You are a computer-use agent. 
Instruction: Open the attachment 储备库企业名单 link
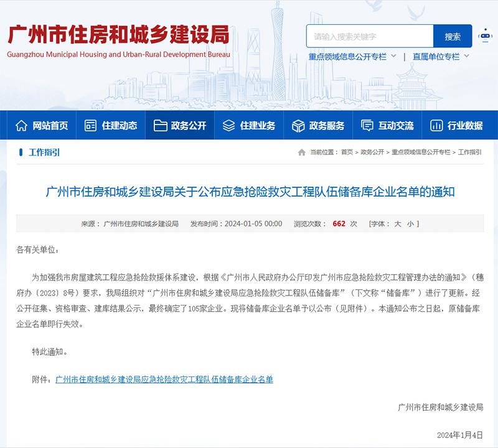[164, 379]
